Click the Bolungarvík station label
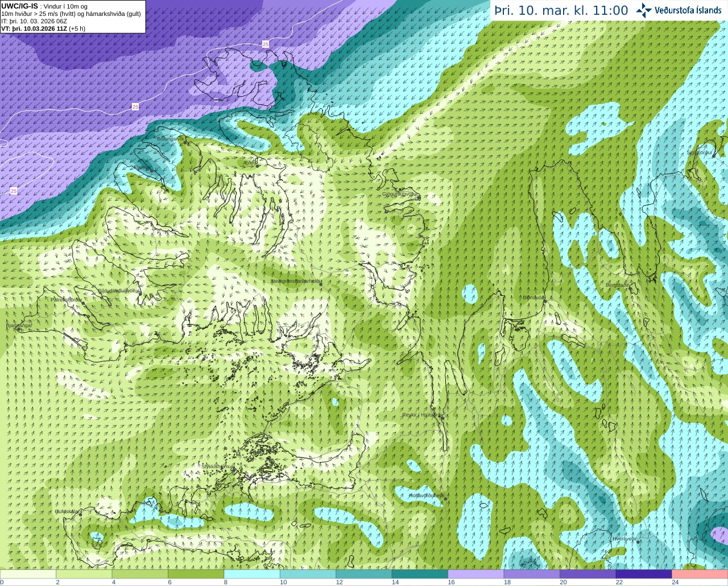This screenshot has height=586, width=728. click(x=171, y=139)
